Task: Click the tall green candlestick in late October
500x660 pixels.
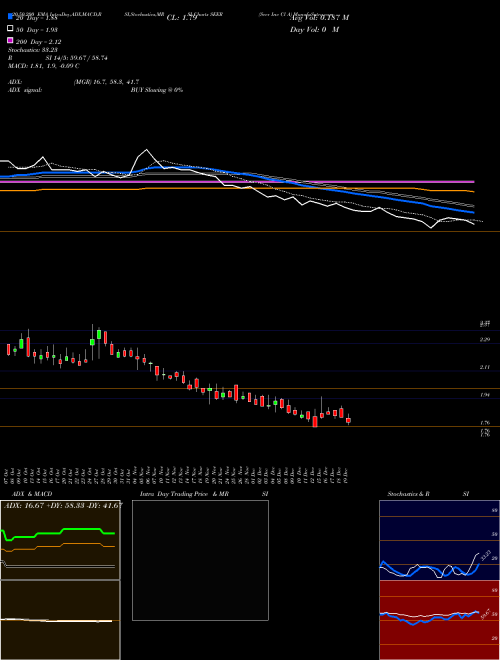Action: 99,342
